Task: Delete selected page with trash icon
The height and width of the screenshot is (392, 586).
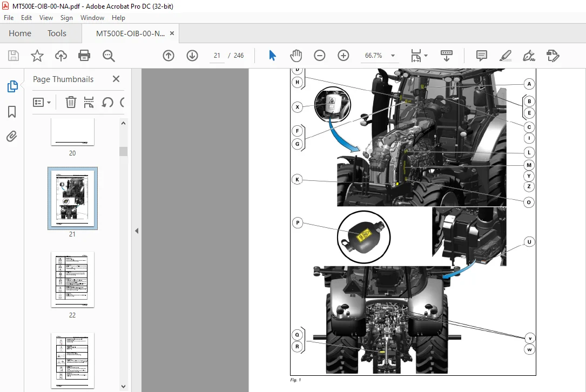Action: (71, 102)
